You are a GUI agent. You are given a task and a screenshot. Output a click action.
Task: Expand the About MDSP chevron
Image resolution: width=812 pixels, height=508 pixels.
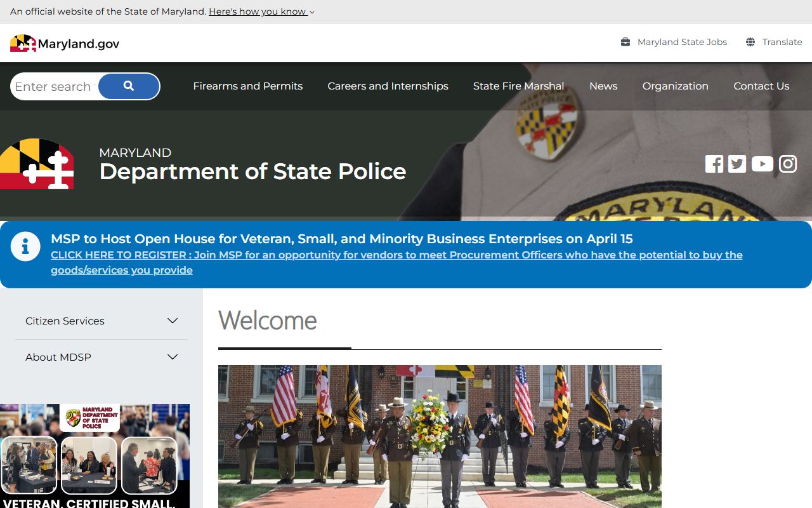(x=173, y=357)
